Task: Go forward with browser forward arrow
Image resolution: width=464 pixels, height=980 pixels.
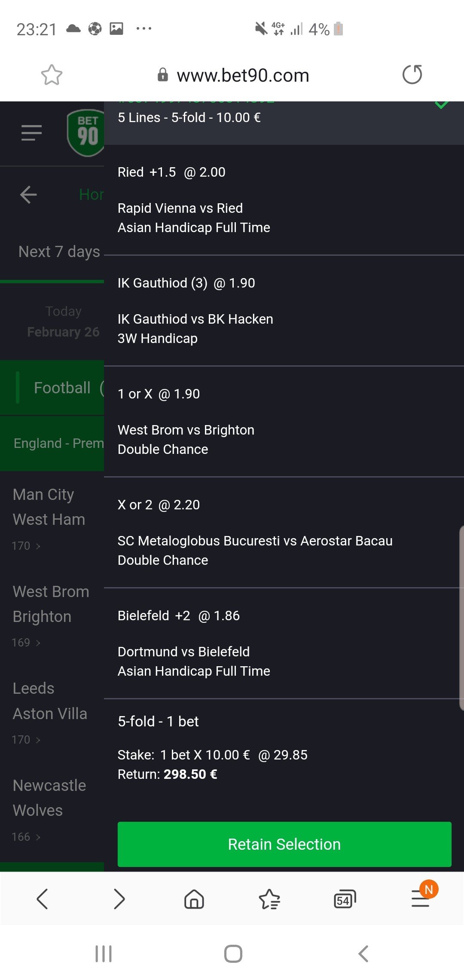Action: tap(119, 899)
